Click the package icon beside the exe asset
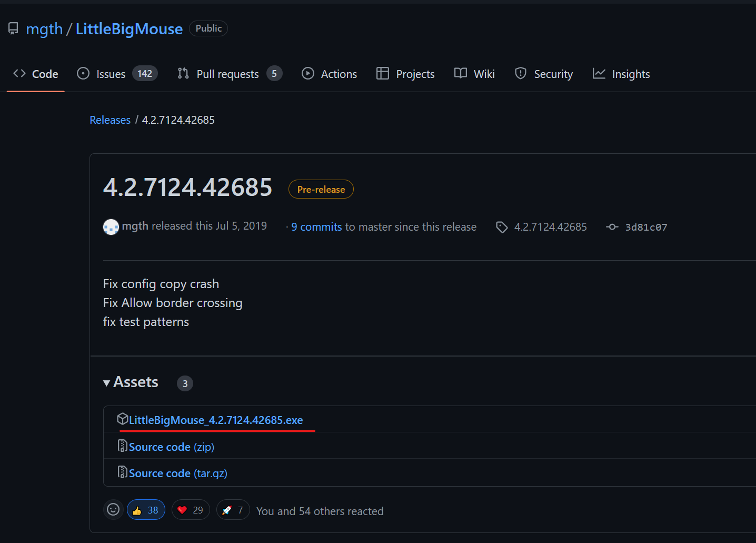This screenshot has height=543, width=756. pos(123,419)
